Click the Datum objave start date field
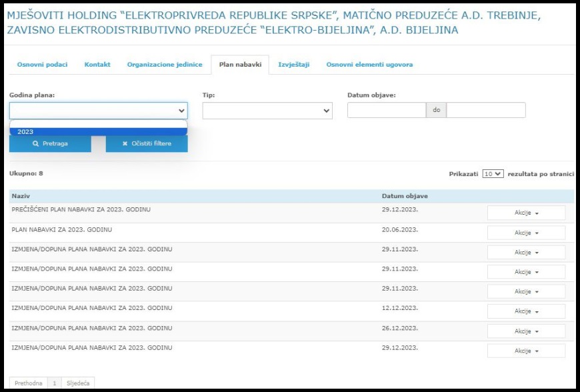This screenshot has width=580, height=392. (x=387, y=110)
